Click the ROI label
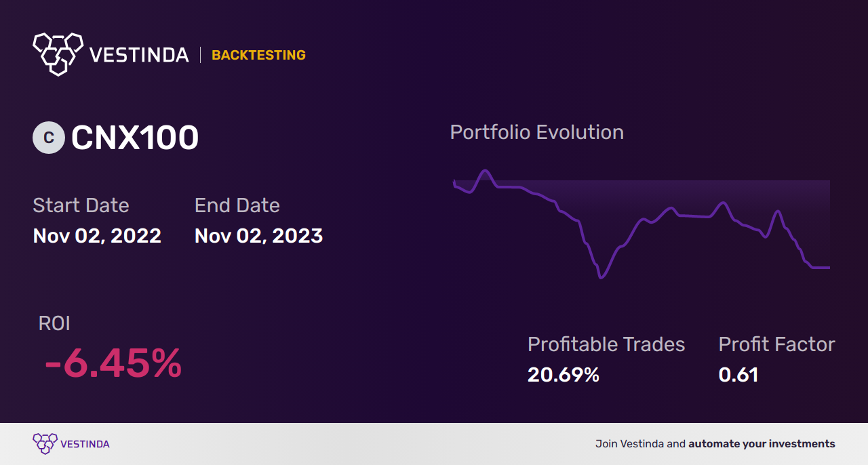868x465 pixels. (x=54, y=323)
